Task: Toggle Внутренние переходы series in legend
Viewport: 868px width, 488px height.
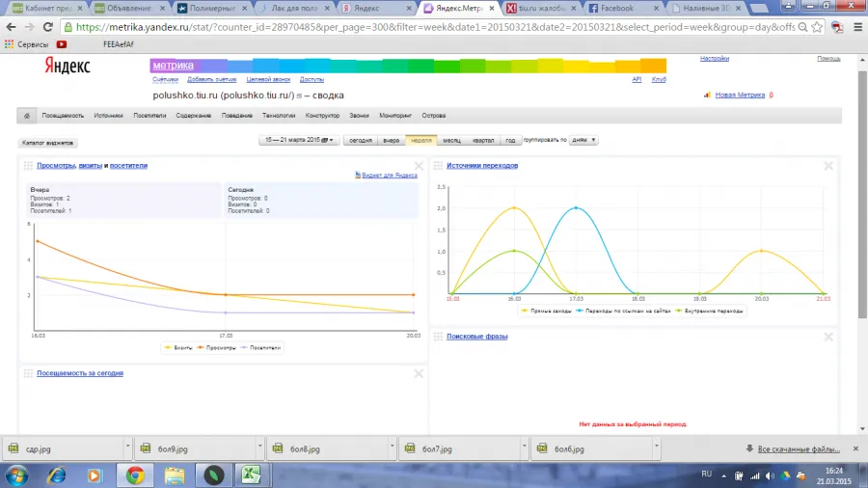Action: tap(709, 311)
